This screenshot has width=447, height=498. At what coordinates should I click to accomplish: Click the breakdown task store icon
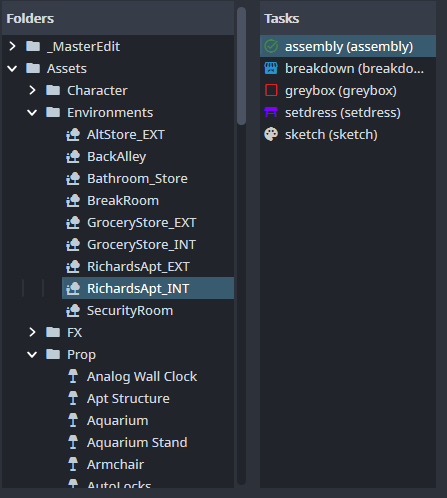coord(271,68)
